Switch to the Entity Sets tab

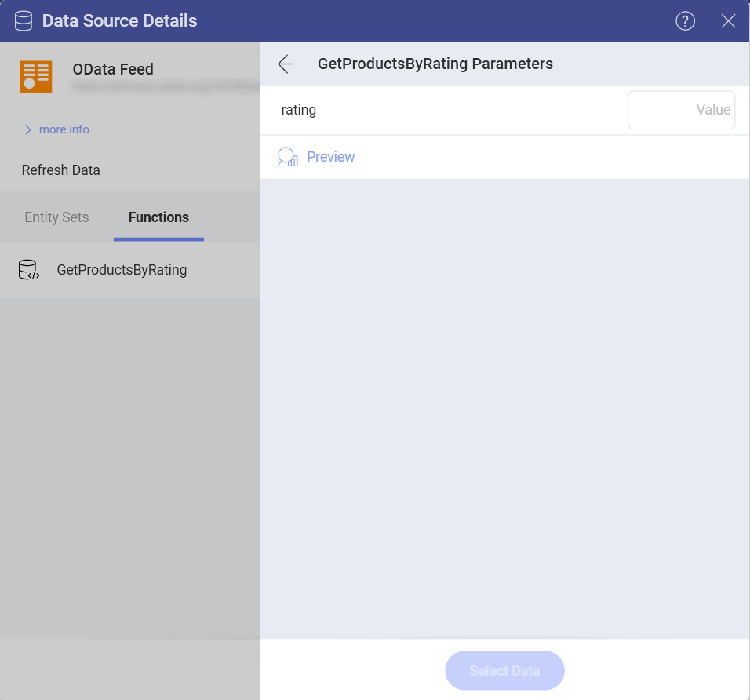pos(56,217)
